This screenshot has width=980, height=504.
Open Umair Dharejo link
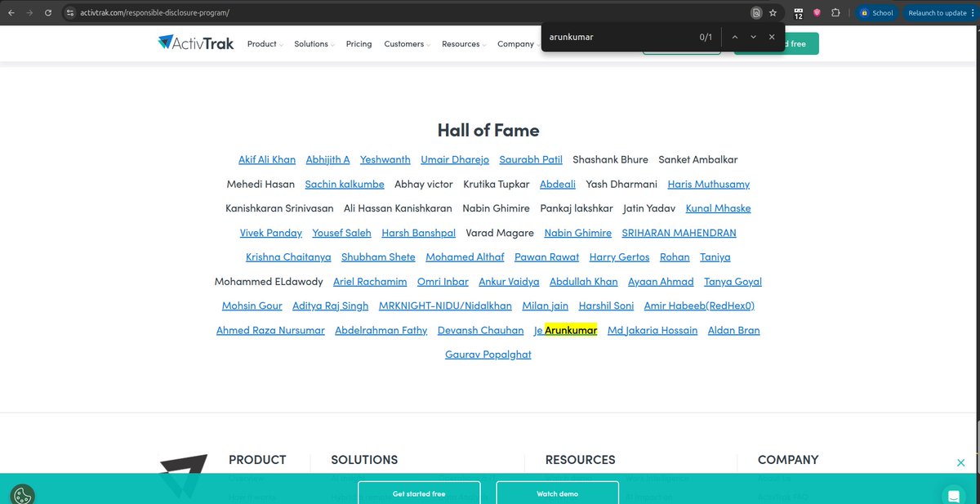[455, 160]
